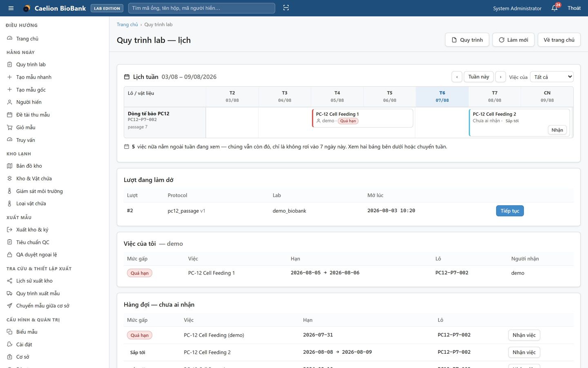The width and height of the screenshot is (588, 368).
Task: Click the Lịch sử xuất kho share icon
Action: coord(10,281)
